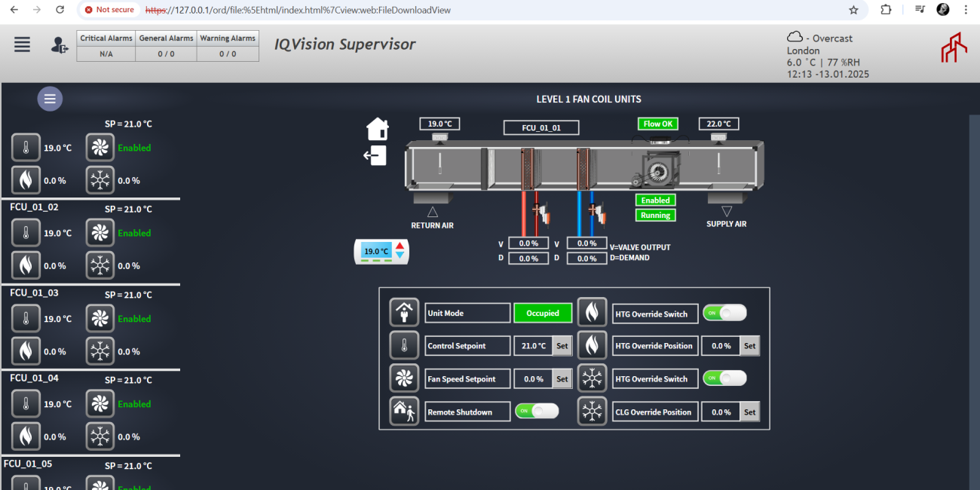Click the thermostat 19.0 °C display
Screen dimensions: 980x490
pyautogui.click(x=376, y=251)
